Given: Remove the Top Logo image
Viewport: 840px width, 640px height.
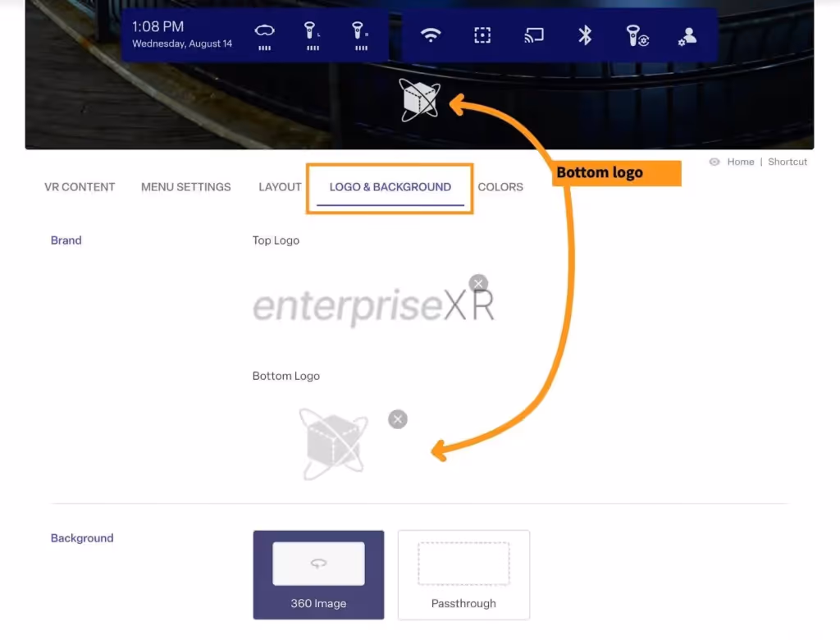Looking at the screenshot, I should (478, 283).
